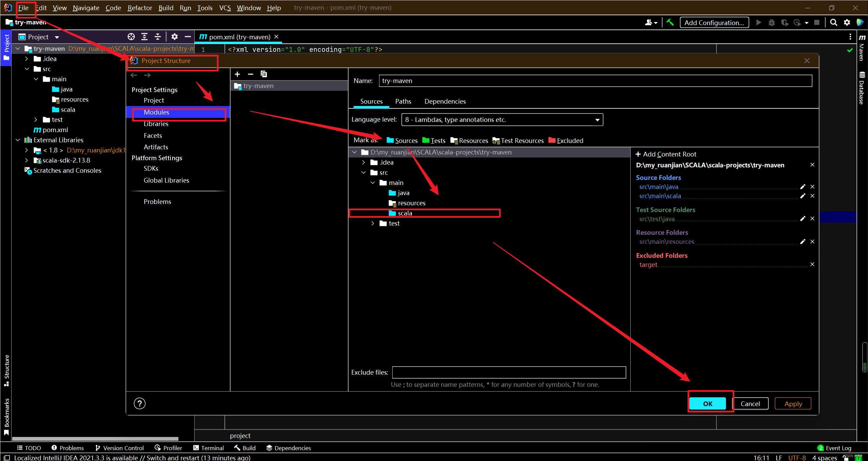Click edit pencil for src\main\scala
This screenshot has width=868, height=461.
pyautogui.click(x=803, y=196)
